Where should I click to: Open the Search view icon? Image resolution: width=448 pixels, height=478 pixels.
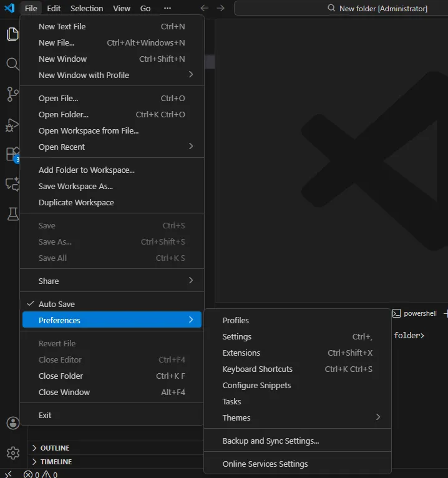coord(12,64)
